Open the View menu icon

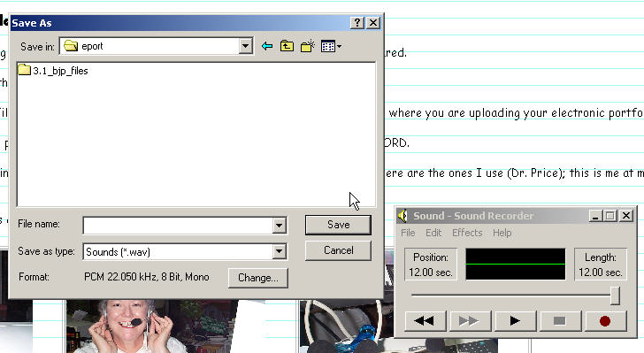331,46
